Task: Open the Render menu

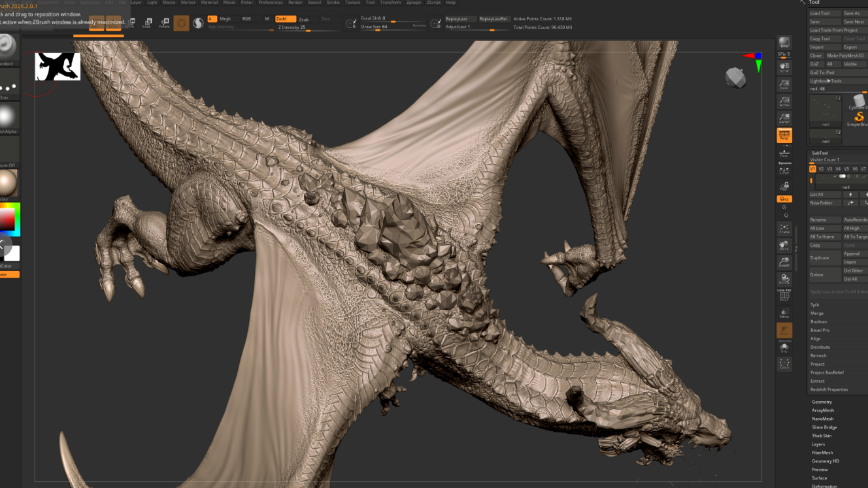Action: click(295, 3)
